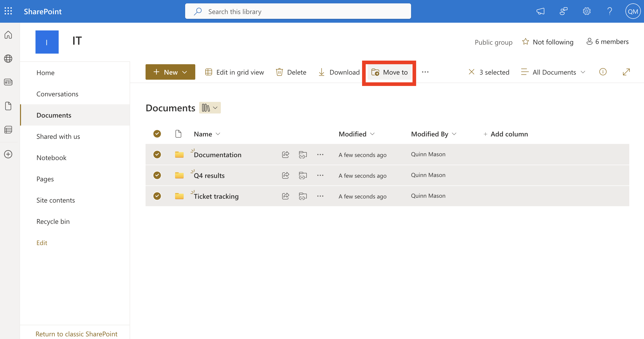Image resolution: width=644 pixels, height=339 pixels.
Task: Open the library view switcher dropdown
Action: 210,108
